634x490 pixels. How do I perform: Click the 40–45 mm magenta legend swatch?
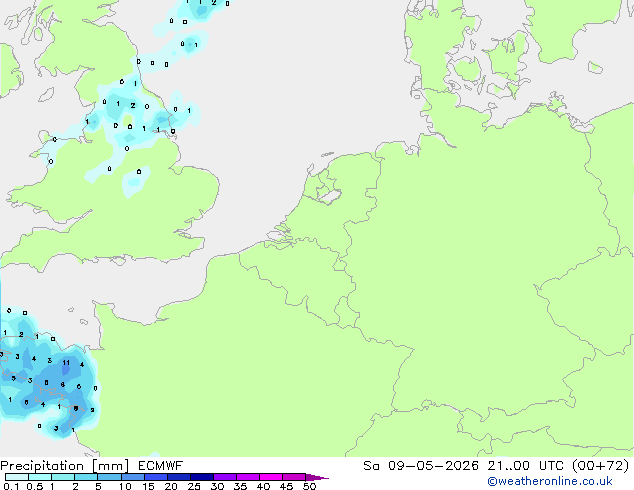click(271, 477)
